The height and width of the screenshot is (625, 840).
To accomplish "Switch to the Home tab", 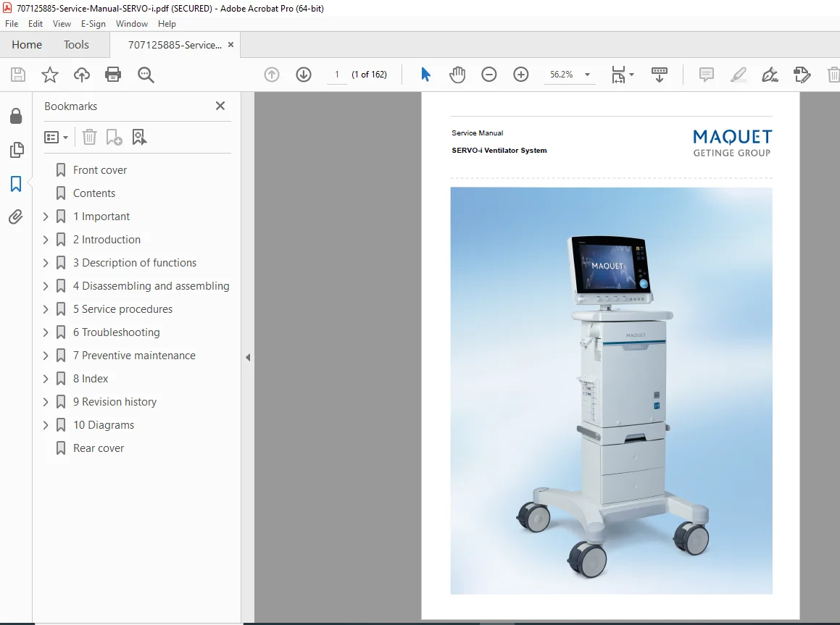I will pos(27,45).
